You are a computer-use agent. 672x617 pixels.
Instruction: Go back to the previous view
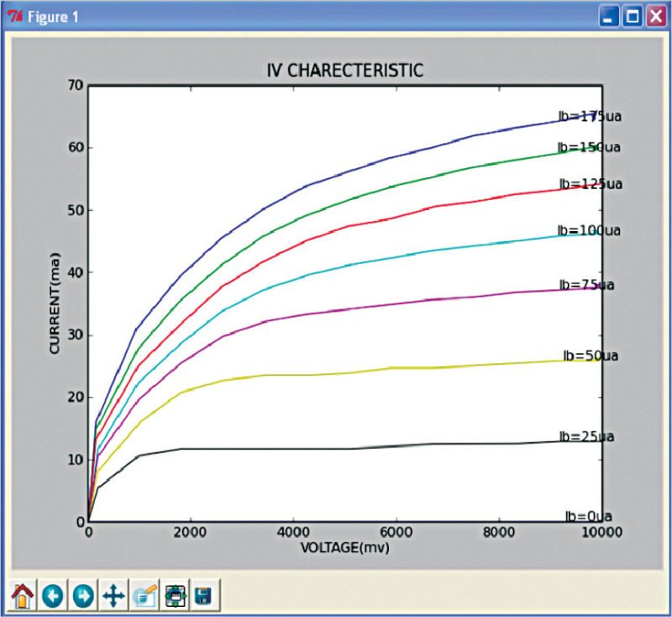52,596
